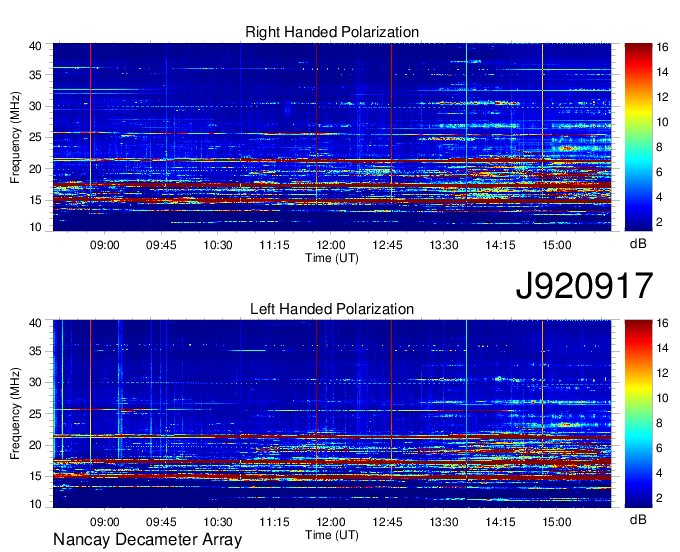The image size is (680, 552).
Task: Click the Right Handed Polarization spectrogram plot
Action: (332, 137)
